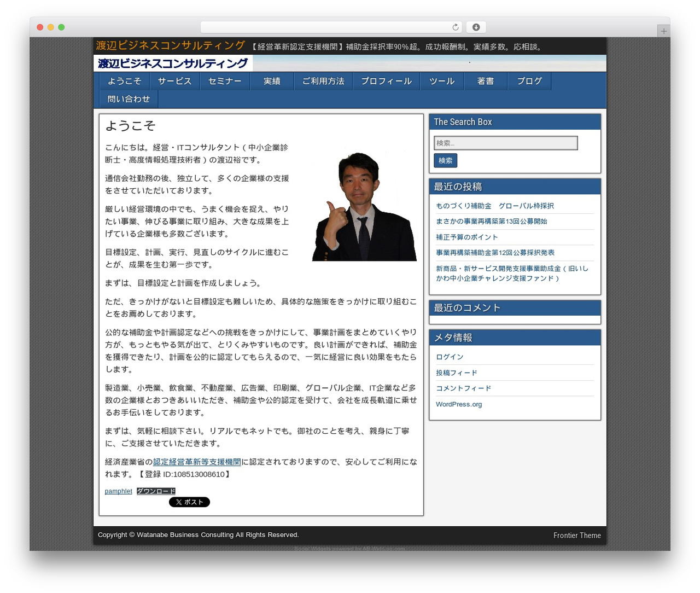This screenshot has height=593, width=700.
Task: Open the 投稿フィード link
Action: (457, 373)
